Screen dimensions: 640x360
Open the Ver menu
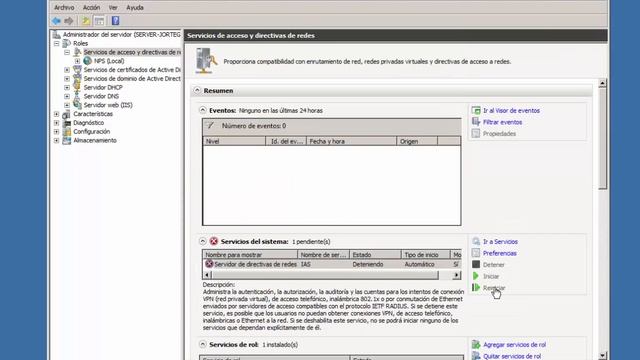(x=113, y=7)
